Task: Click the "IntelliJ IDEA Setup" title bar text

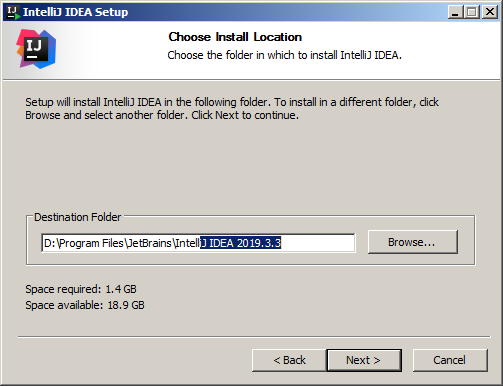Action: (x=76, y=12)
